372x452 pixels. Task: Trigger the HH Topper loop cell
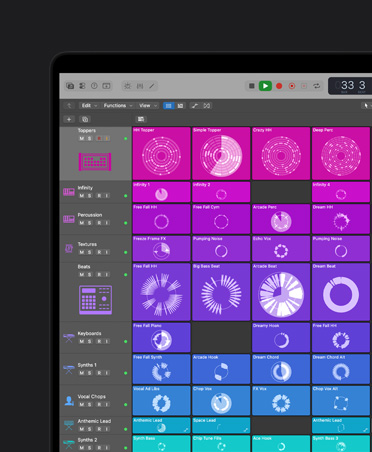[161, 153]
